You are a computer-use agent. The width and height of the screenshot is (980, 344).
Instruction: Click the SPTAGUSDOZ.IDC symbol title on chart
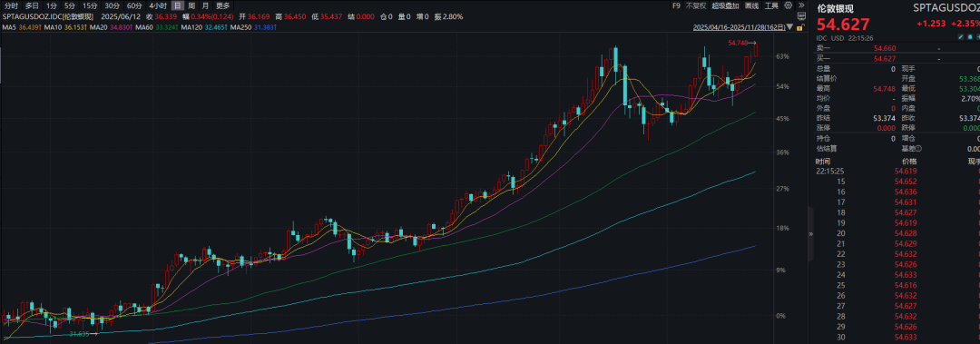coord(48,17)
